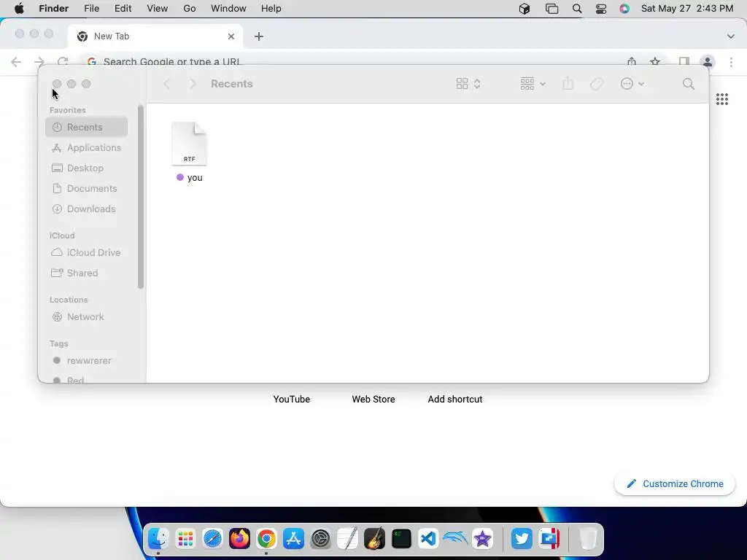Launch Safari from the Dock

click(212, 539)
